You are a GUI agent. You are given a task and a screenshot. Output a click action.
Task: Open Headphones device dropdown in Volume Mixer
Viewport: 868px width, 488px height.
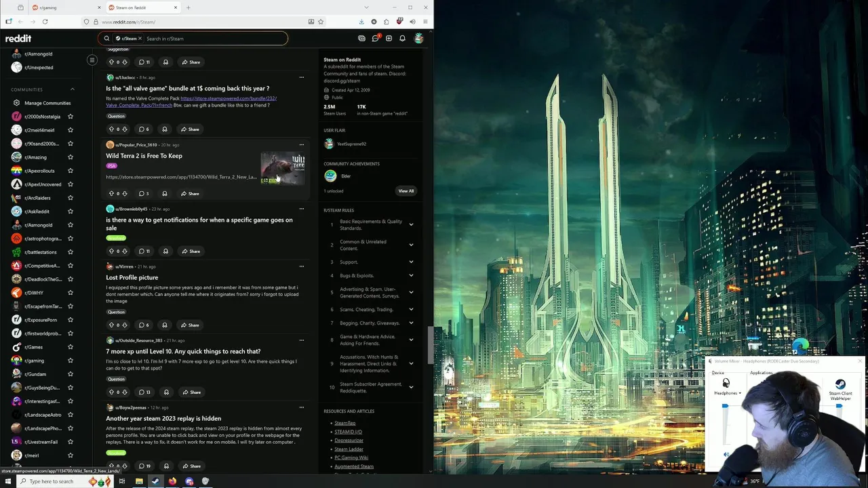[728, 393]
